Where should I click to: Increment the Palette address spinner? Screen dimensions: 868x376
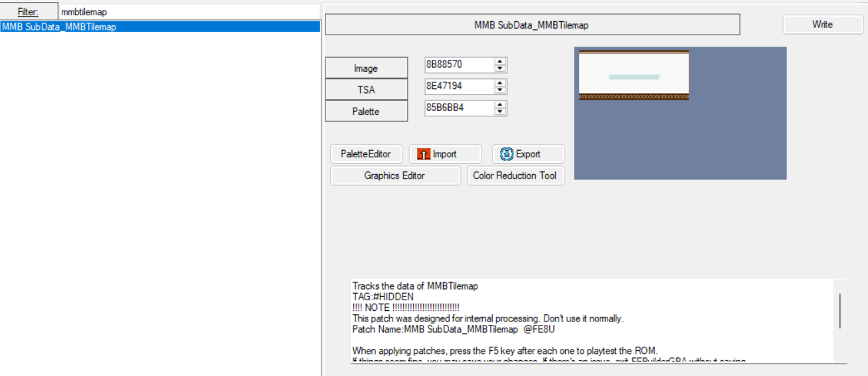pyautogui.click(x=500, y=104)
